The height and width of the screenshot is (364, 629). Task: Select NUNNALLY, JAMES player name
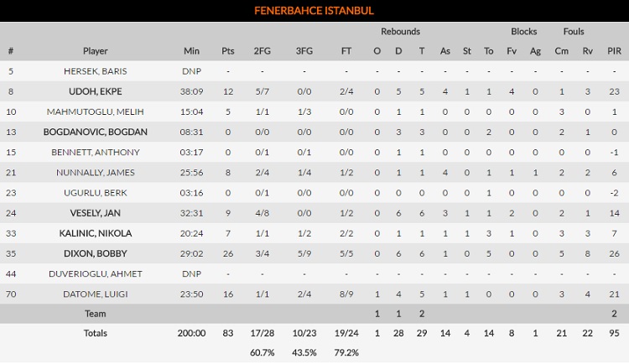click(x=96, y=172)
